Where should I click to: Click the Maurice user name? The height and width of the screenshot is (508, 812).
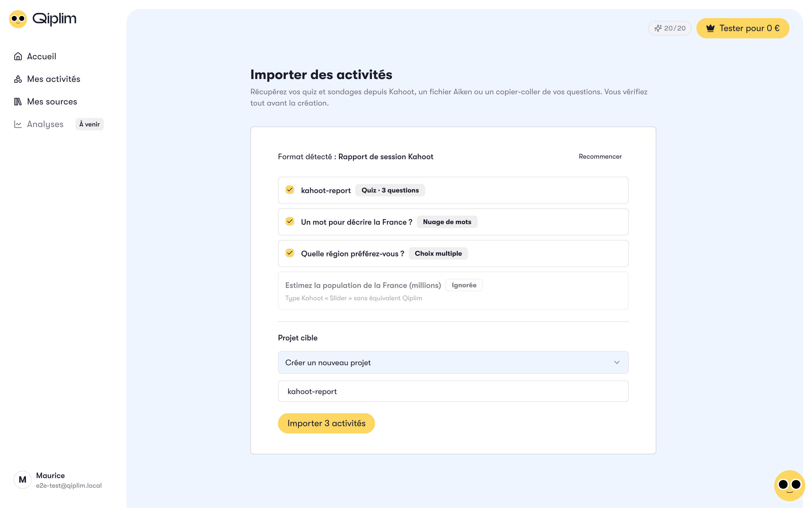click(x=50, y=476)
